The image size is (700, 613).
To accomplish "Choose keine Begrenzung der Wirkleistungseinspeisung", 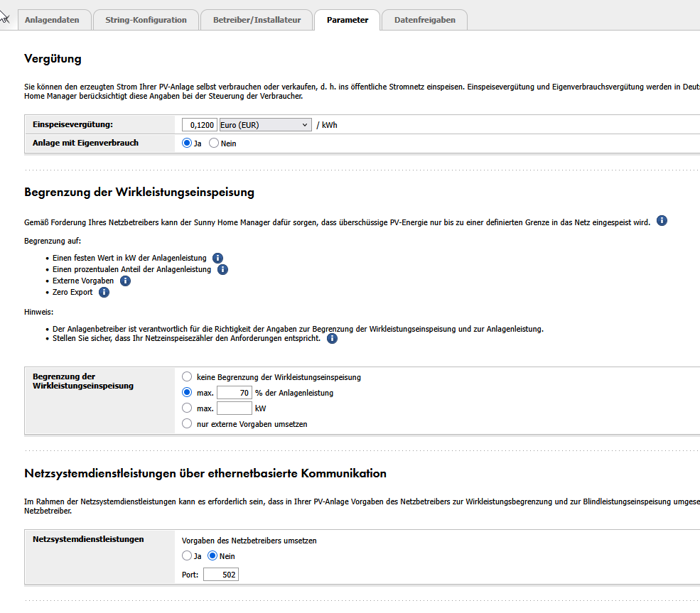I will coord(187,377).
